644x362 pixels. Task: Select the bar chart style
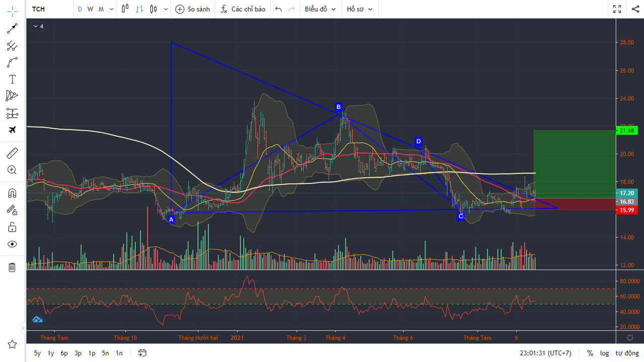click(x=139, y=9)
